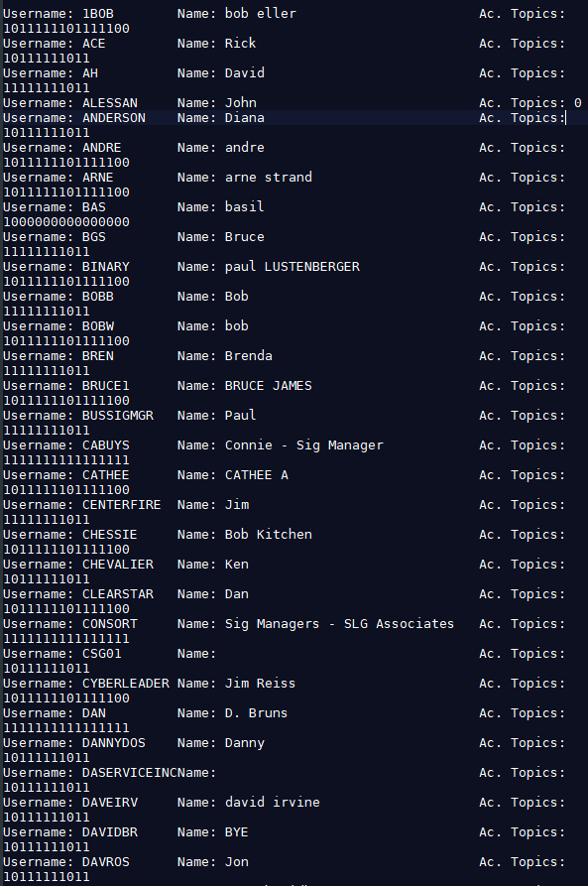Image resolution: width=588 pixels, height=886 pixels.
Task: Click the name david irvine
Action: click(x=273, y=803)
